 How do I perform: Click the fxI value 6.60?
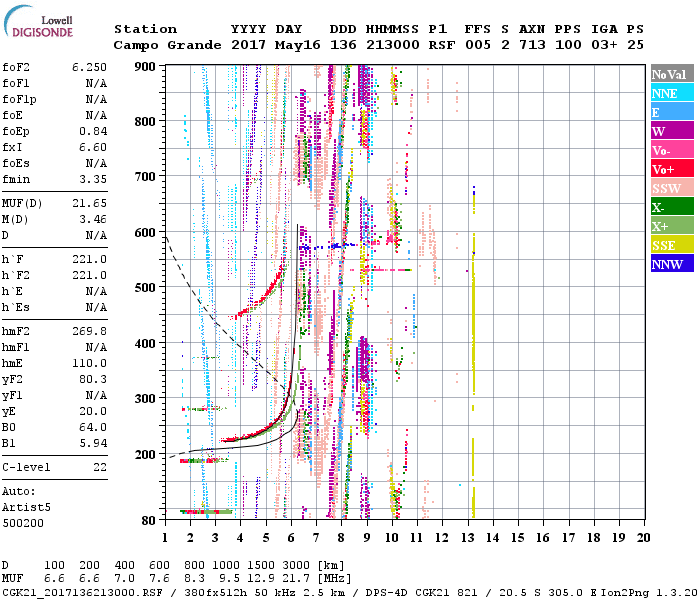pos(93,147)
